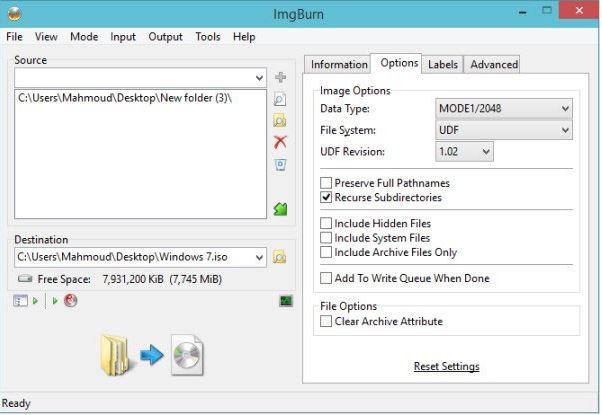Screen dimensions: 602x415
Task: Click the green arrow icon below the source list
Action: coord(280,209)
